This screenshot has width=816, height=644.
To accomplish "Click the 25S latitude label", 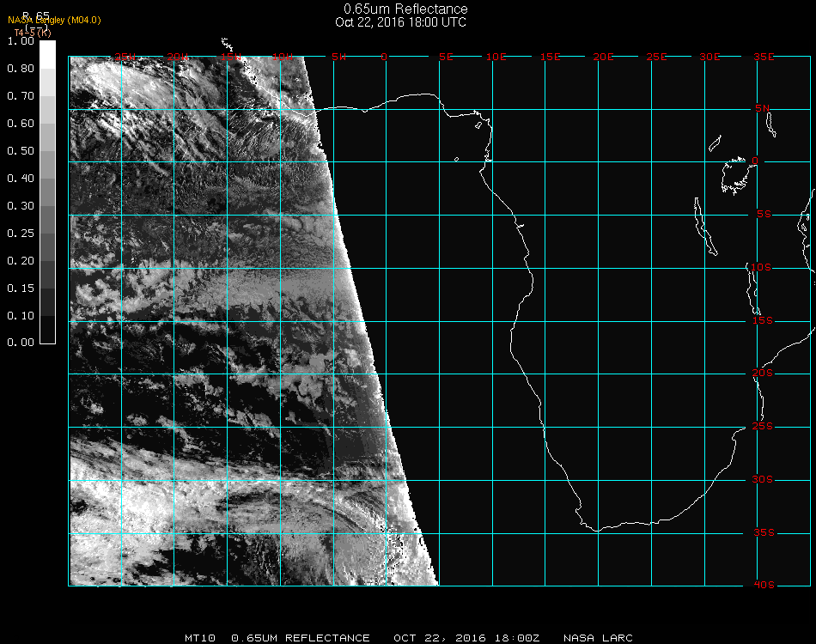I will click(763, 427).
